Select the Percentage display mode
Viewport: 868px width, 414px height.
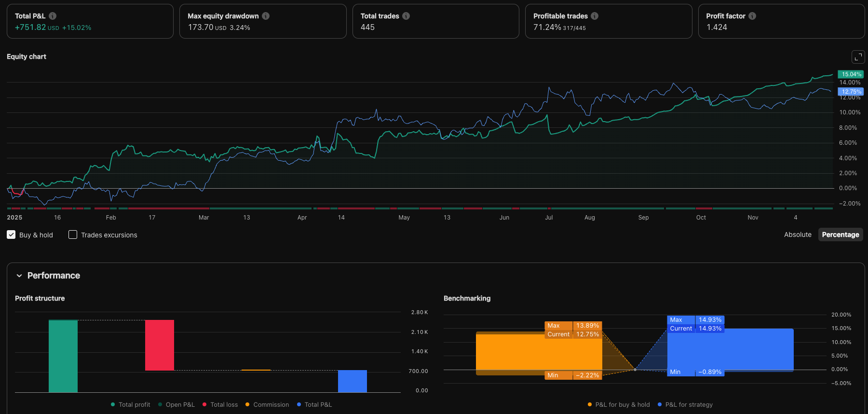(840, 235)
